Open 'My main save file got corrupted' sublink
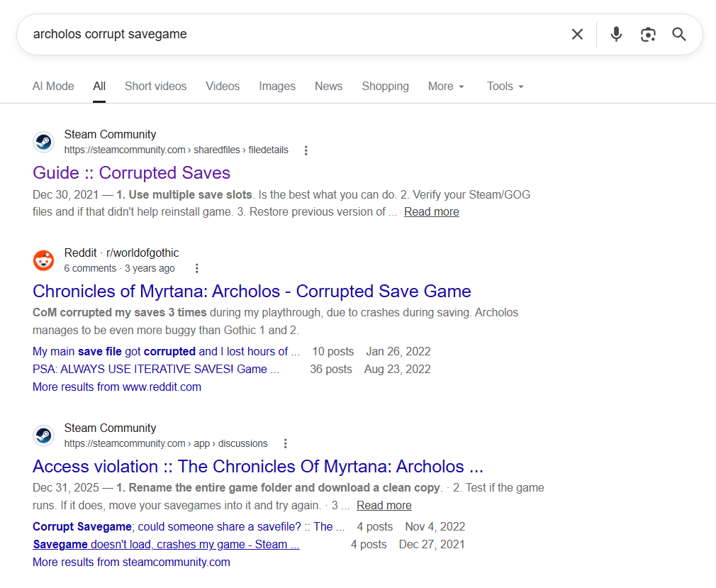 tap(166, 351)
